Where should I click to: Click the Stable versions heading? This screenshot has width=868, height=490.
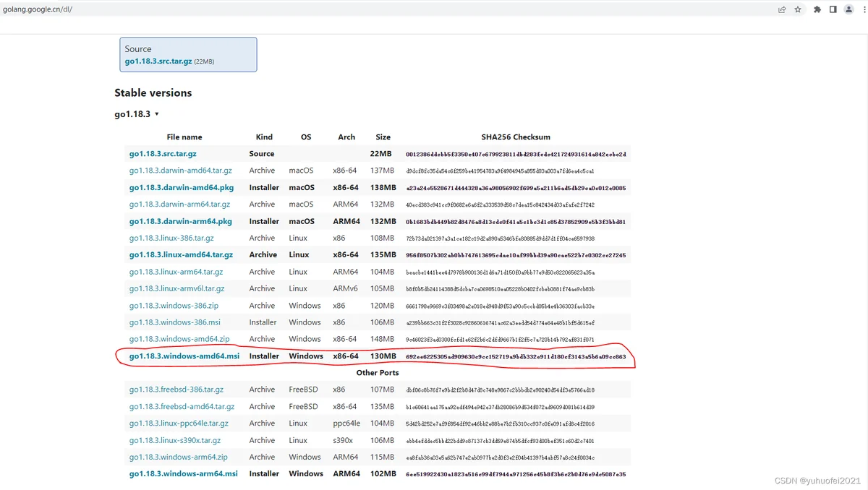click(153, 93)
